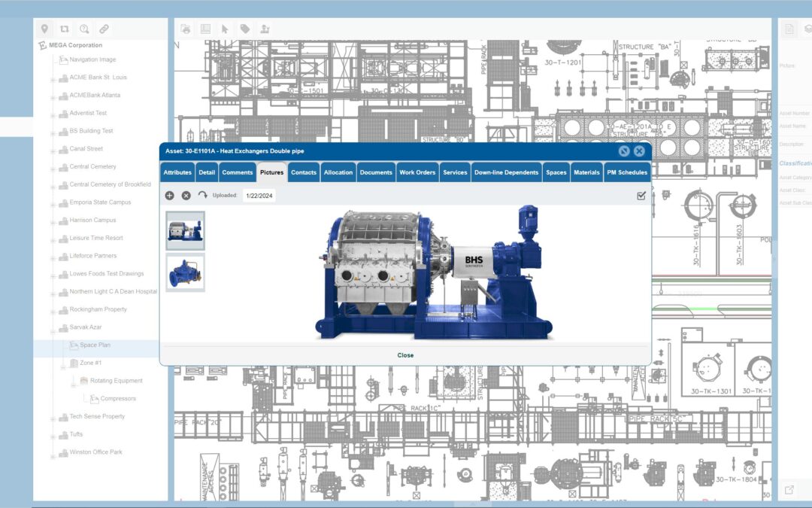Open the Detail tab
The image size is (812, 508).
click(x=207, y=172)
